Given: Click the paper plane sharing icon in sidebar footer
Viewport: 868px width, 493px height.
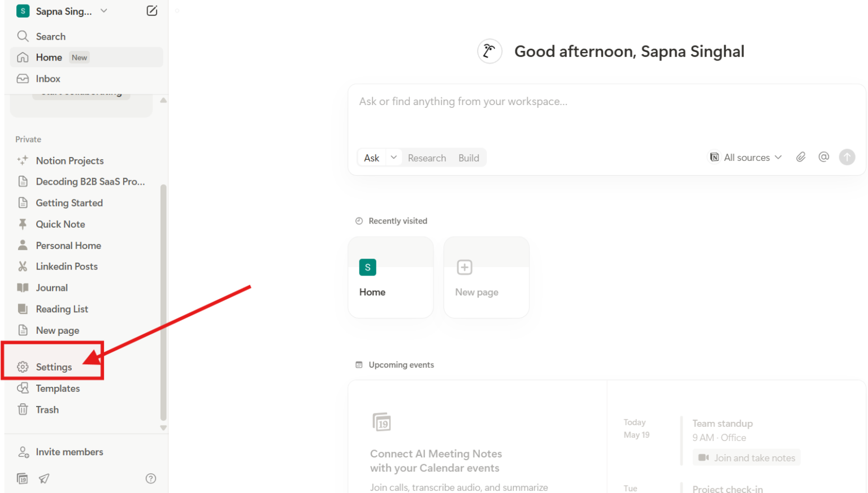Looking at the screenshot, I should click(44, 478).
